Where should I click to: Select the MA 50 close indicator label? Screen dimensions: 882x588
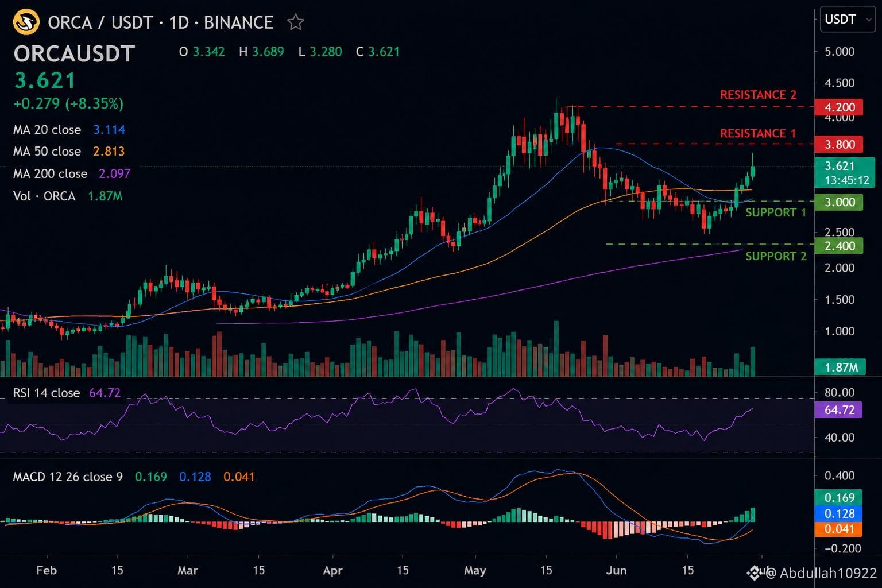pos(47,152)
